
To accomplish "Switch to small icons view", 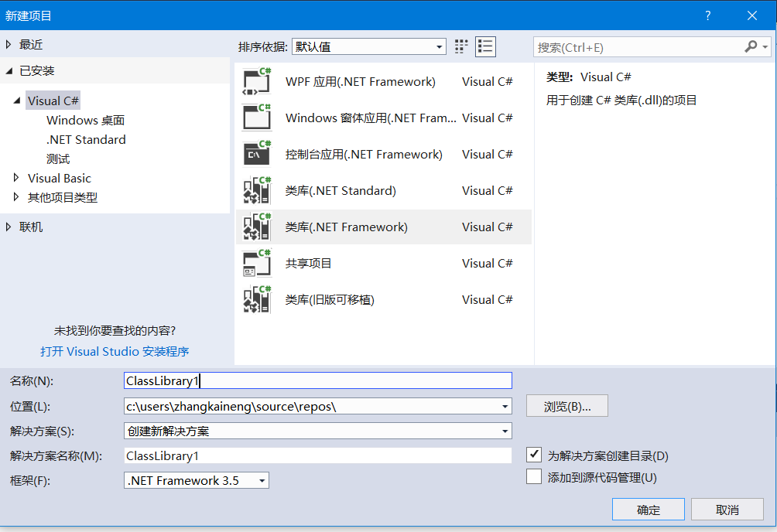I will [460, 46].
